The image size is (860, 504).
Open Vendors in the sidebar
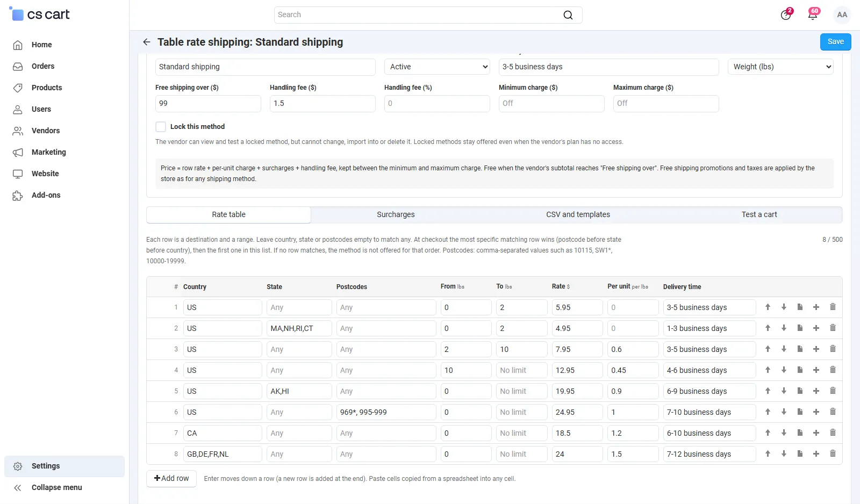64,131
